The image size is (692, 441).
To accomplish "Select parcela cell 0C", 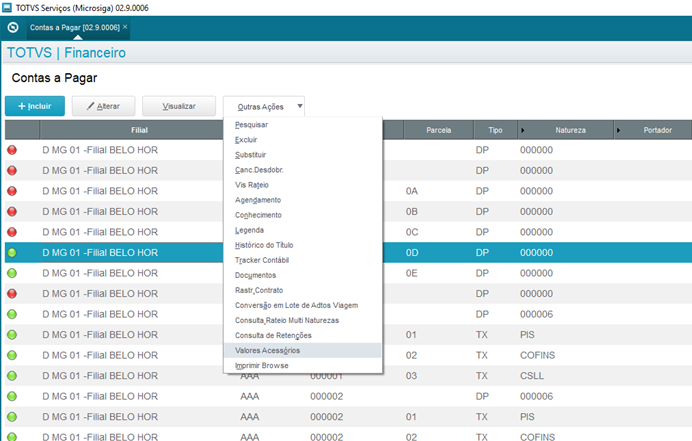I will point(412,232).
